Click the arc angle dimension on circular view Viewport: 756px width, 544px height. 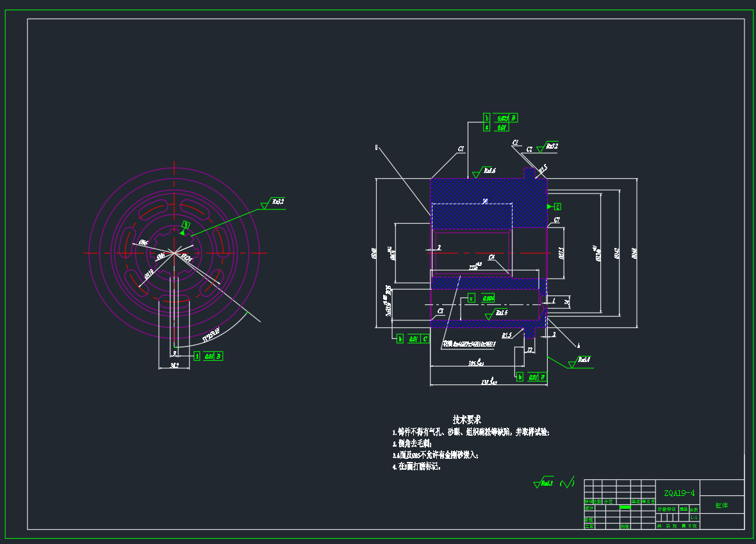pos(211,334)
